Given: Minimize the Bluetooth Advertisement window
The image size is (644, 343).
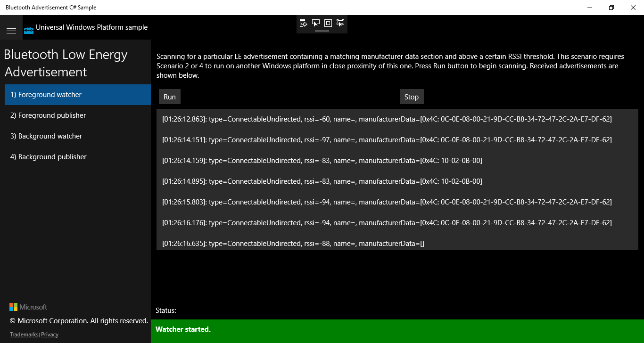Looking at the screenshot, I should click(x=590, y=8).
